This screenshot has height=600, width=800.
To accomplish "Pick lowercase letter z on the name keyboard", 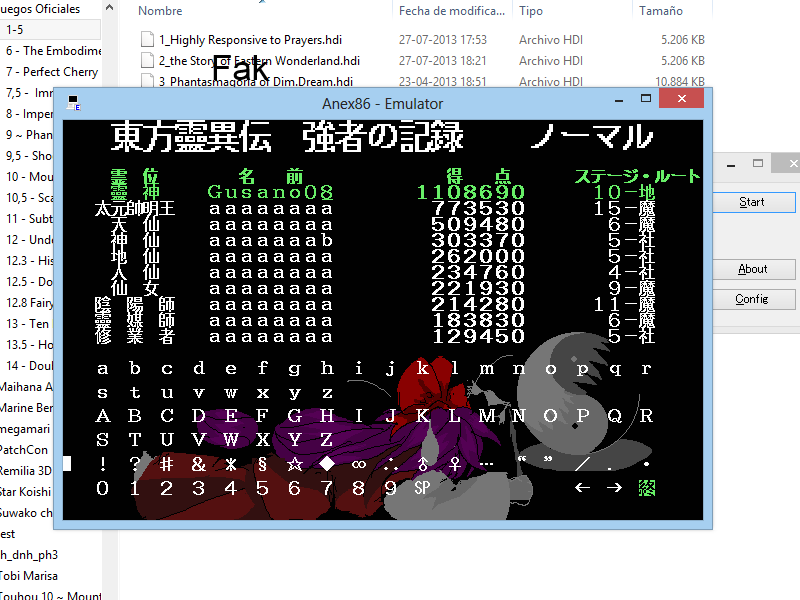I will pyautogui.click(x=327, y=392).
